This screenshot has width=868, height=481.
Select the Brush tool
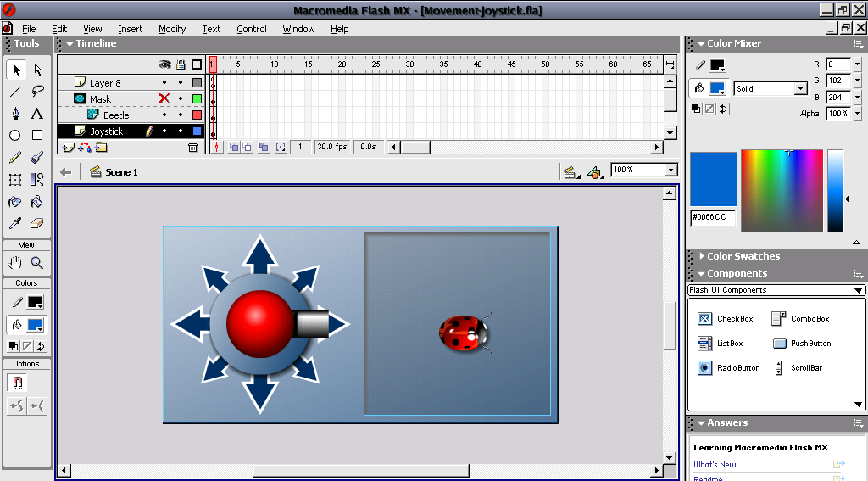37,158
